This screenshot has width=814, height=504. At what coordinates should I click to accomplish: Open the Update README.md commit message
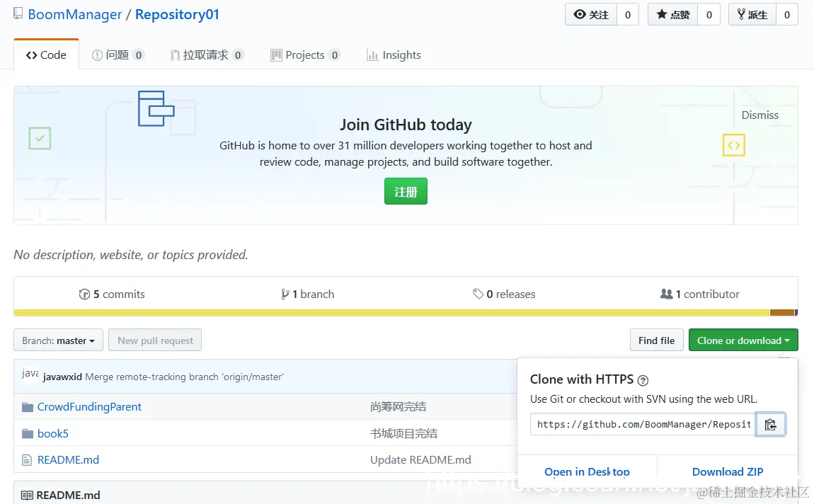tap(420, 460)
